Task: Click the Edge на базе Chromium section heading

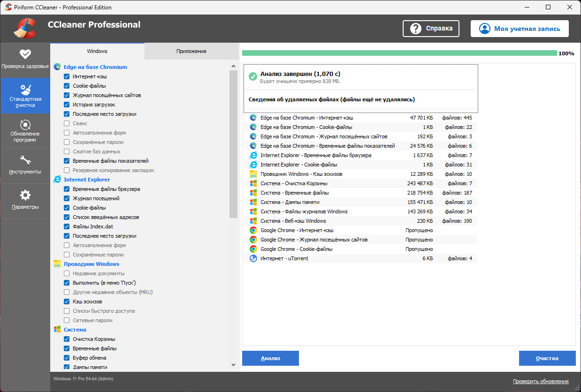Action: pos(95,67)
